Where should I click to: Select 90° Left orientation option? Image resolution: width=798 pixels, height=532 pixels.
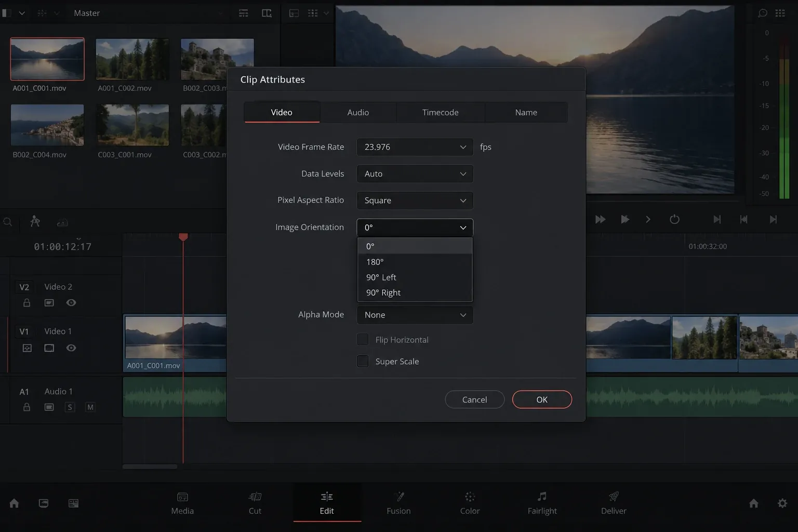pyautogui.click(x=415, y=277)
